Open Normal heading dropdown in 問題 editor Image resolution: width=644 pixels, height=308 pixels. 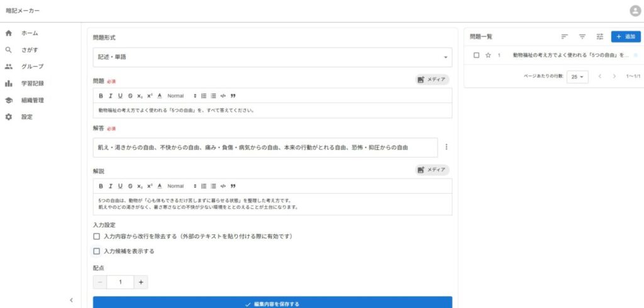click(182, 96)
